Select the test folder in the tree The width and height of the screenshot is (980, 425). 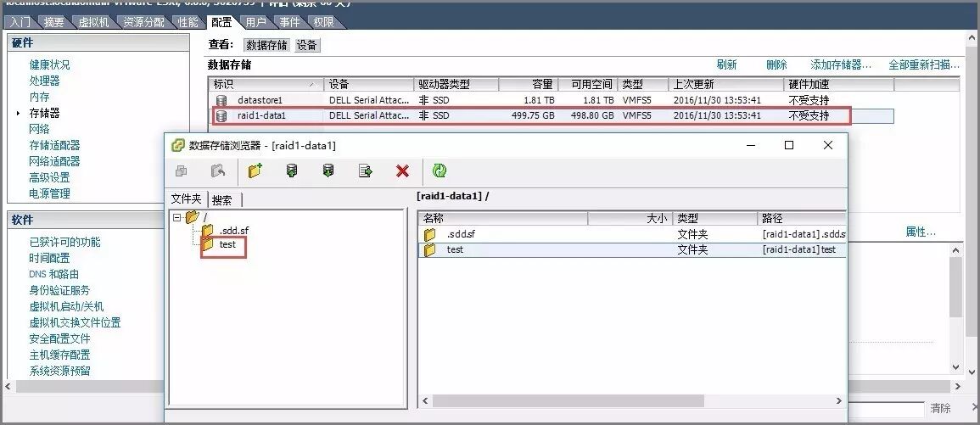point(227,244)
